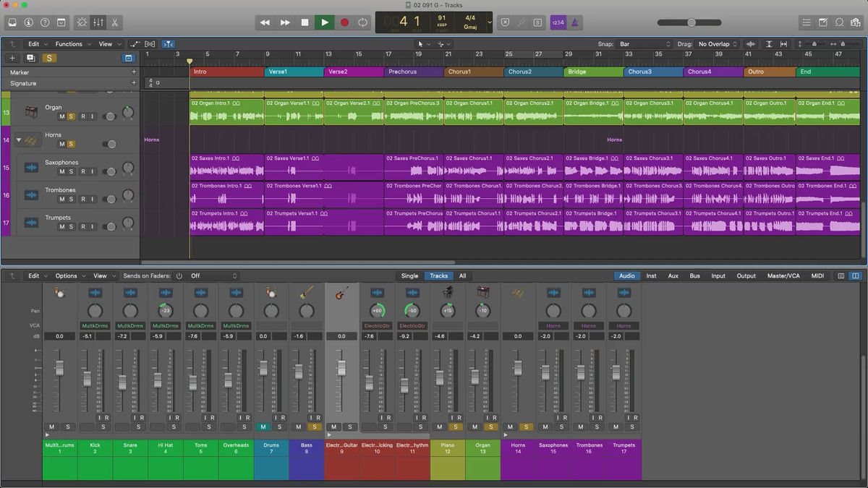Solo the Trombones track in track header
The image size is (868, 488).
tap(72, 200)
